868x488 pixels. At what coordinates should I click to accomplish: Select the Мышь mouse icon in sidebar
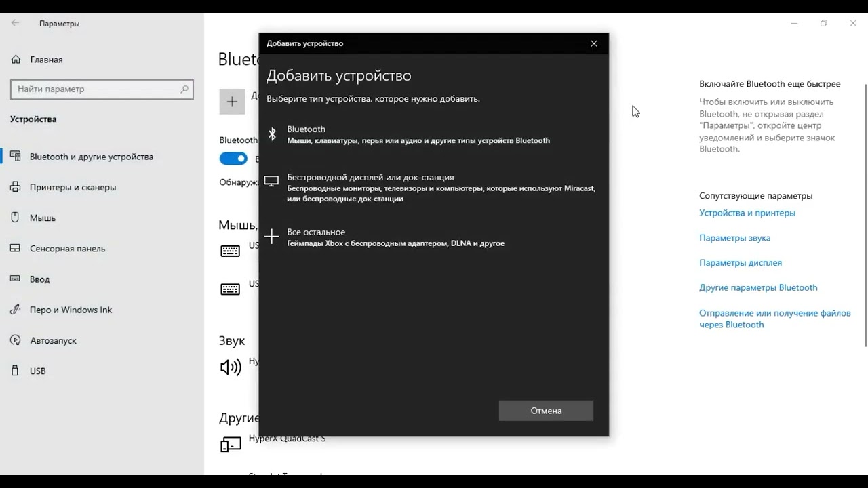pos(16,218)
